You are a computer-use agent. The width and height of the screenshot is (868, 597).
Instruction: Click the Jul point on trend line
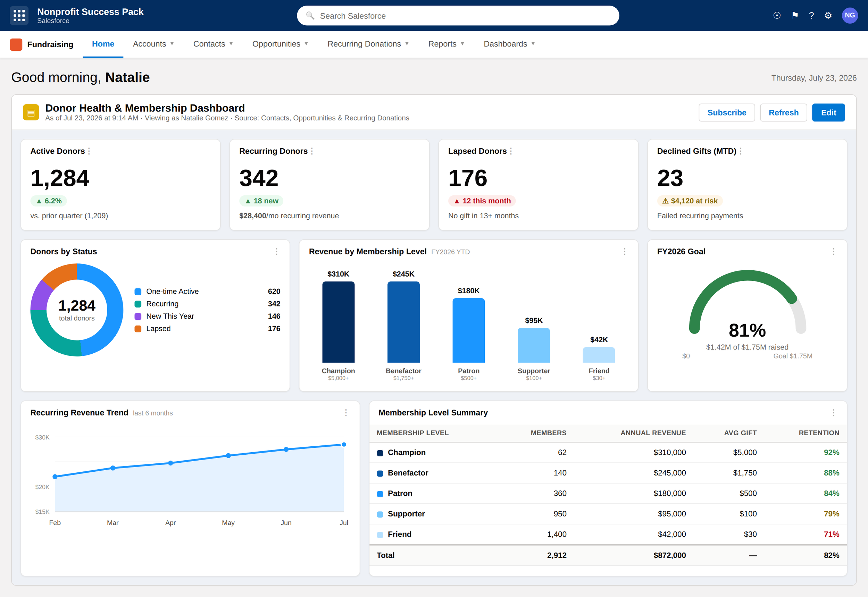point(344,444)
